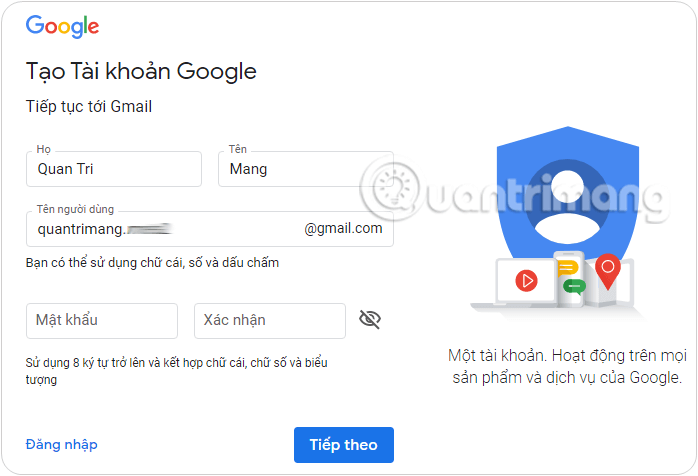Viewport: 698px width, 476px height.
Task: Click the white user avatar silhouette
Action: 567,208
